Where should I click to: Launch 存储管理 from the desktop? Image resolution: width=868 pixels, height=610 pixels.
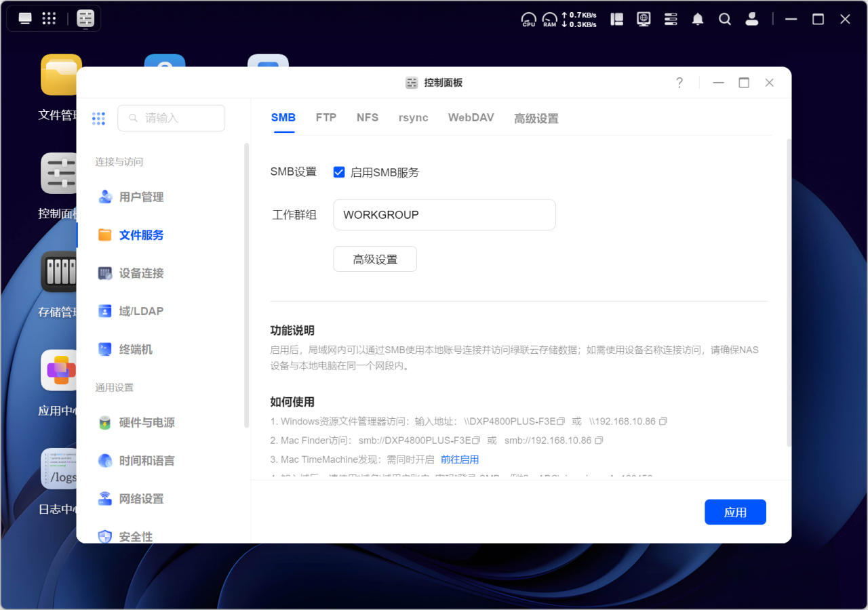click(60, 272)
